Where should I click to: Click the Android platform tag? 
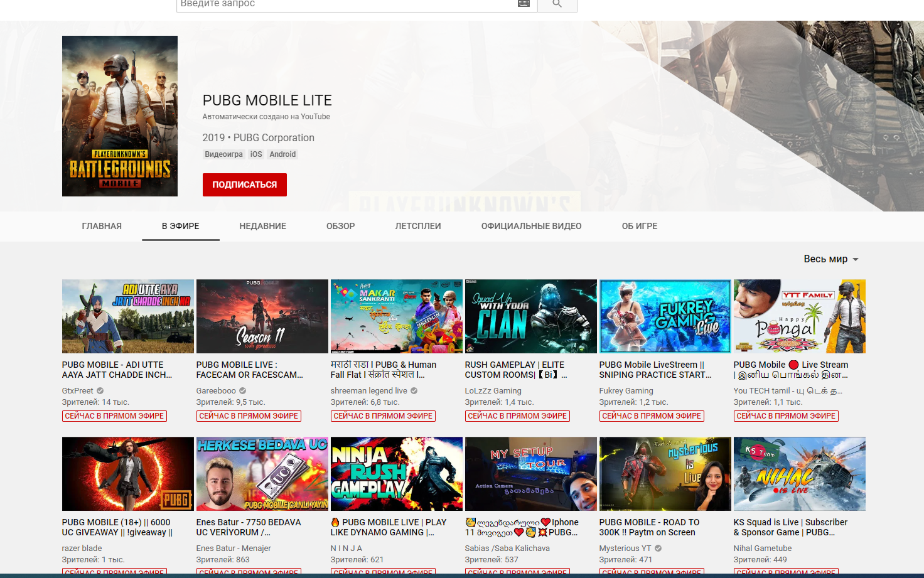pyautogui.click(x=282, y=154)
